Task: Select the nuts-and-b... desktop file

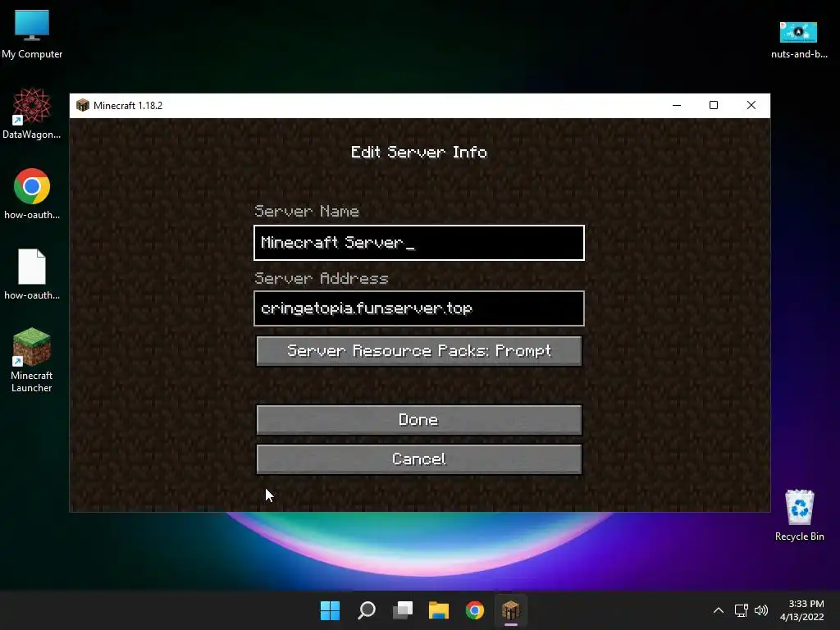Action: [799, 39]
